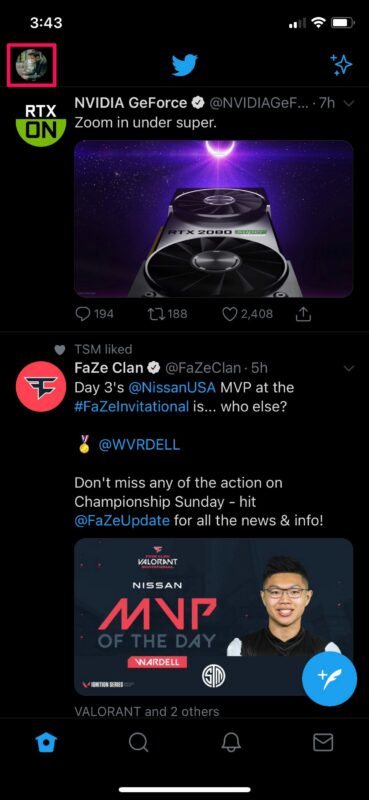Open the @NissanUSA mention link

pos(172,387)
